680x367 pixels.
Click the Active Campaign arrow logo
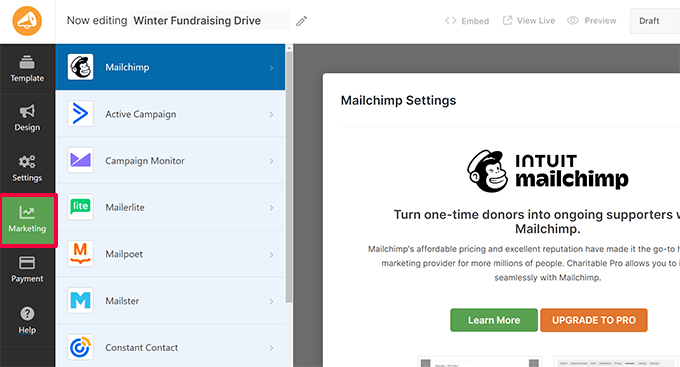80,114
